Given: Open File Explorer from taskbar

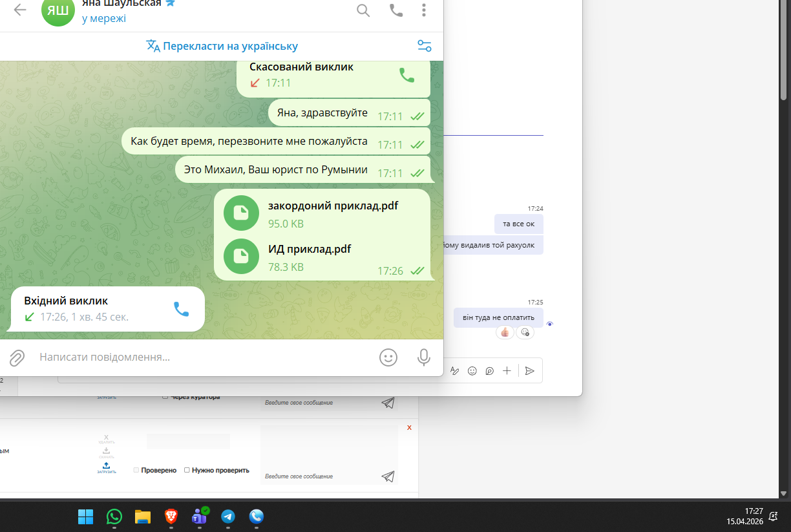Looking at the screenshot, I should point(143,516).
